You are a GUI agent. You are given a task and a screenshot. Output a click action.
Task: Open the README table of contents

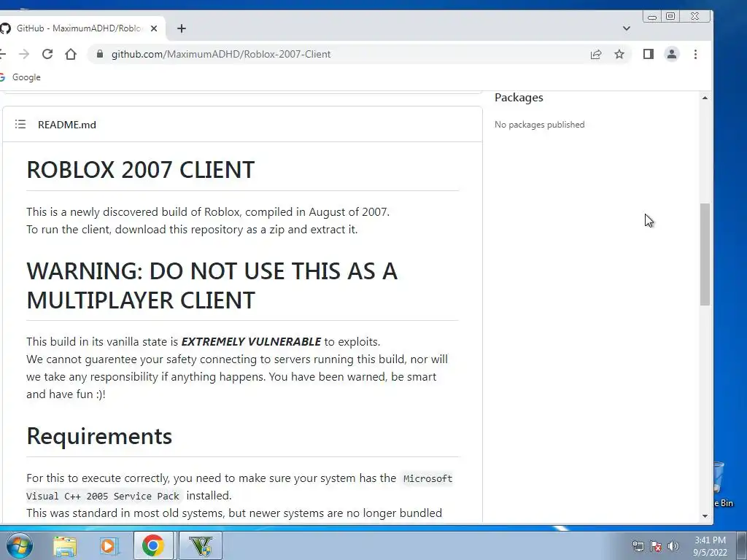pyautogui.click(x=20, y=124)
